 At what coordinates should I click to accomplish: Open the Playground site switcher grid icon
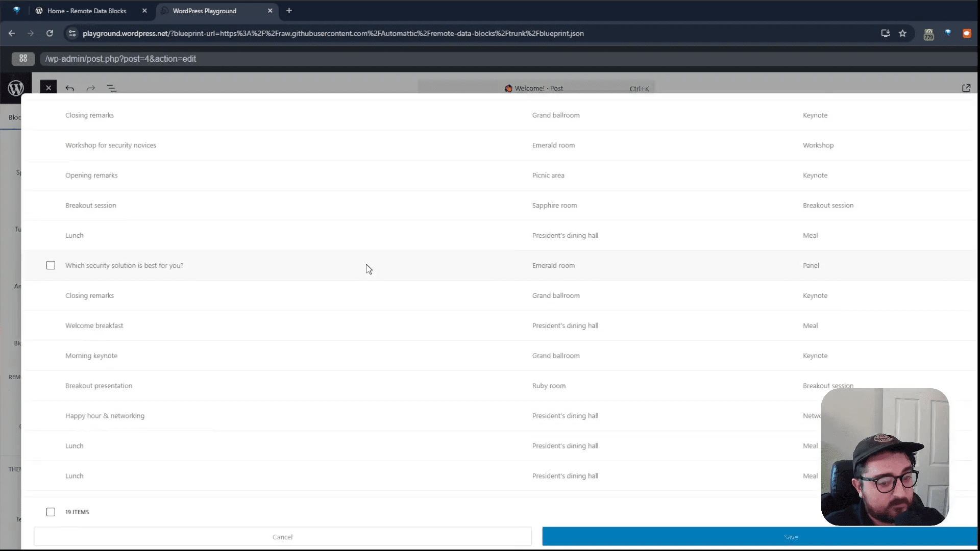coord(23,59)
